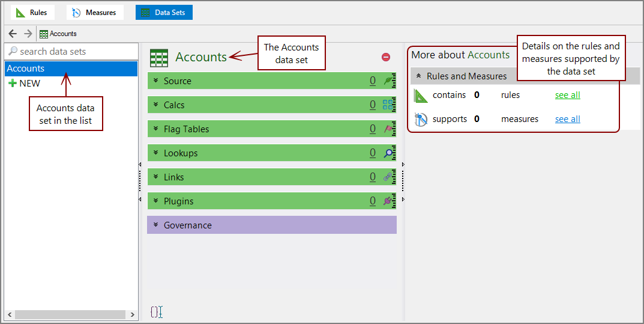Viewport: 644px width, 324px height.
Task: Click the 0 count in Lookups row
Action: point(373,153)
